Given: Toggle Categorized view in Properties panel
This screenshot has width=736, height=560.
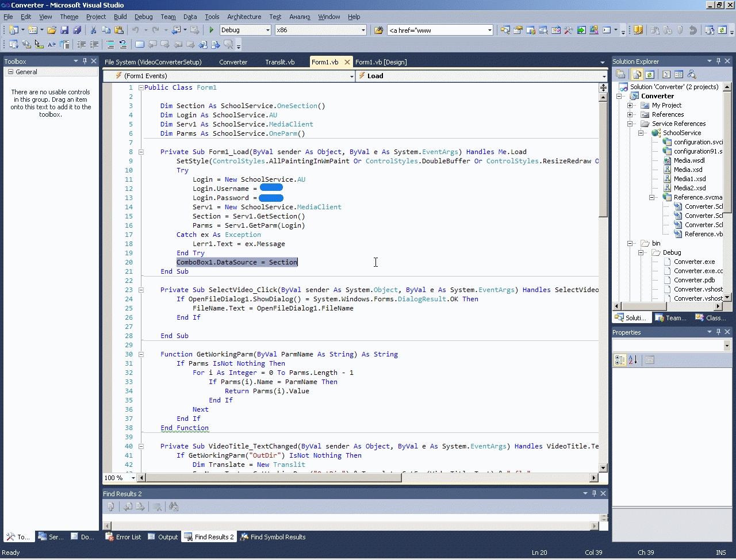Looking at the screenshot, I should (620, 360).
